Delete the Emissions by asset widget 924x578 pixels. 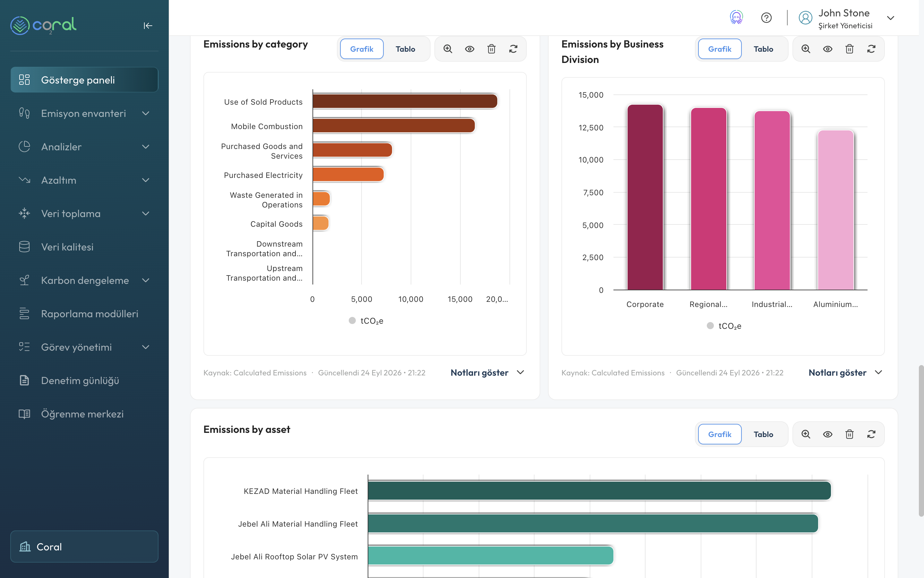[x=849, y=434]
